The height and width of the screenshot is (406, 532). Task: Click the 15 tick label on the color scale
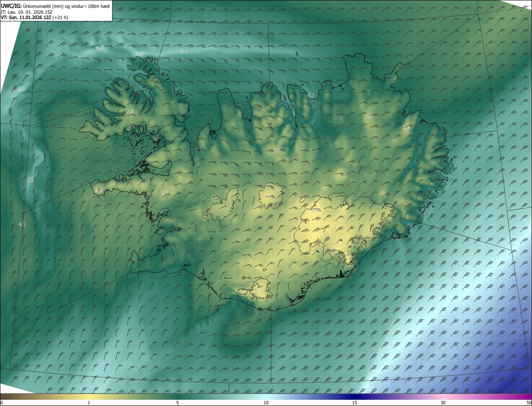[355, 403]
